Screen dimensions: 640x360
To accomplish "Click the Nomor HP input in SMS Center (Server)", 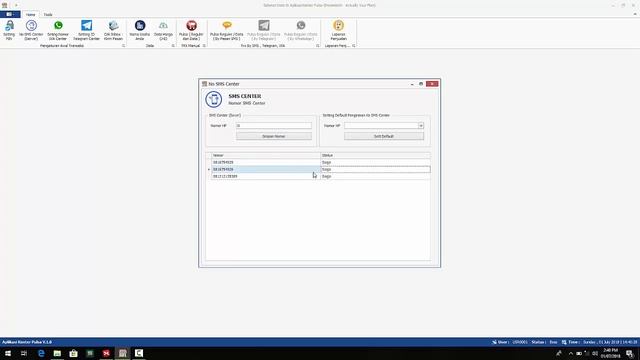I will point(273,126).
